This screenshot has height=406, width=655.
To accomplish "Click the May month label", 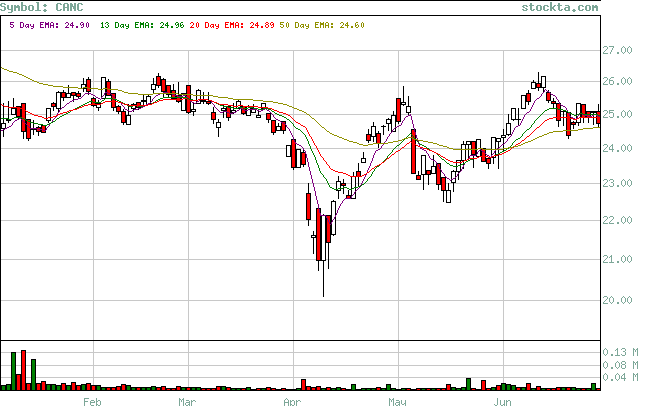I will [x=397, y=402].
